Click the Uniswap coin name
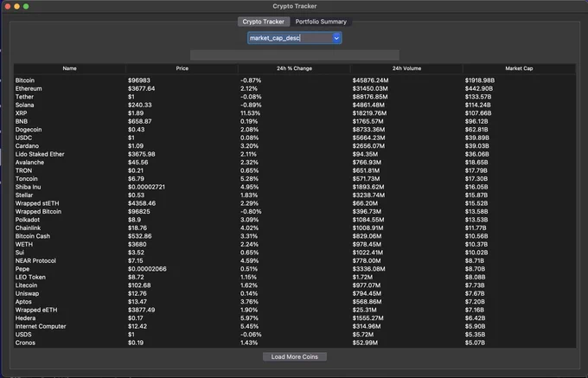The width and height of the screenshot is (588, 378). click(x=27, y=293)
